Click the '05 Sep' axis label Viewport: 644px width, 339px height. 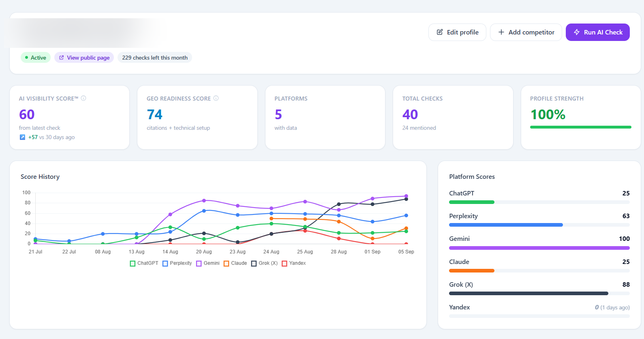point(406,252)
